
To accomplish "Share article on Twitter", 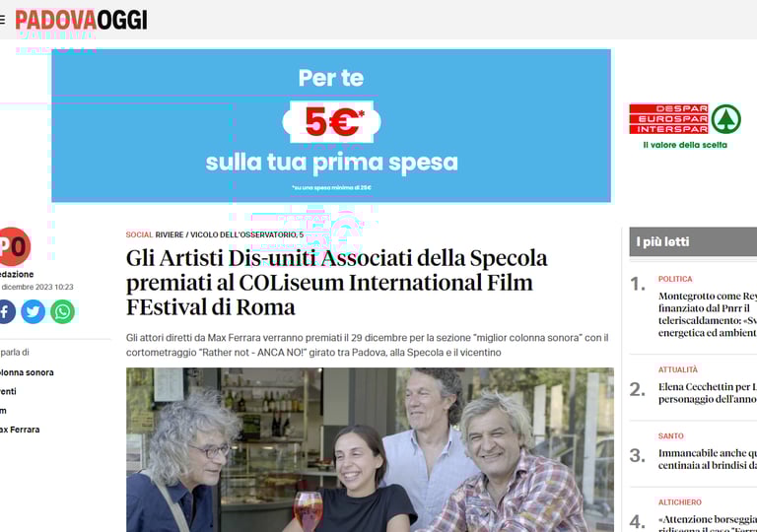I will click(33, 312).
